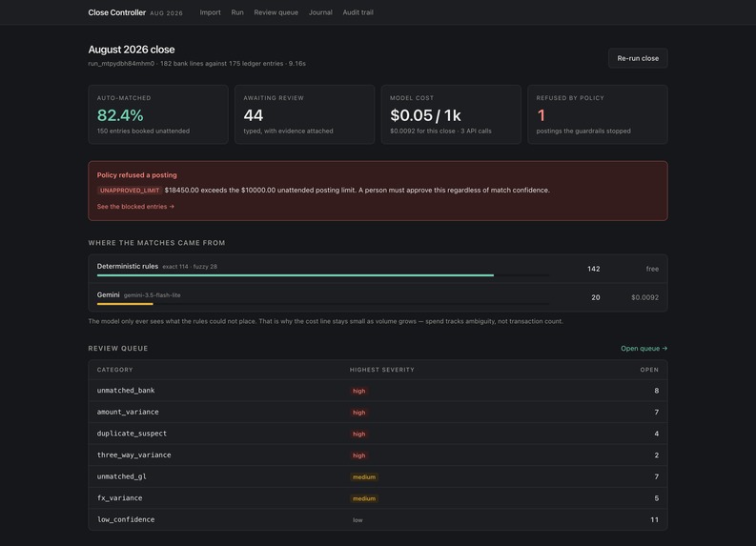Click the Highest severity column header
The width and height of the screenshot is (756, 546).
(382, 370)
